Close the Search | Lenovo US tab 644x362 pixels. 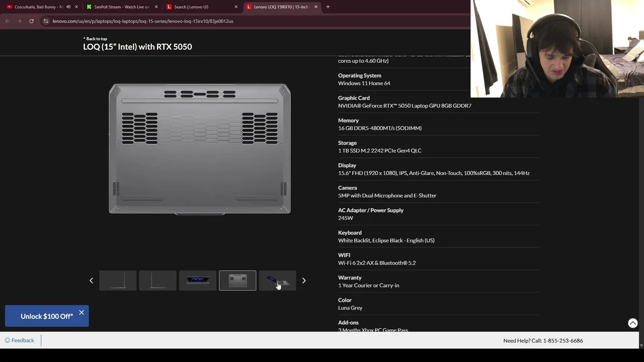(236, 7)
